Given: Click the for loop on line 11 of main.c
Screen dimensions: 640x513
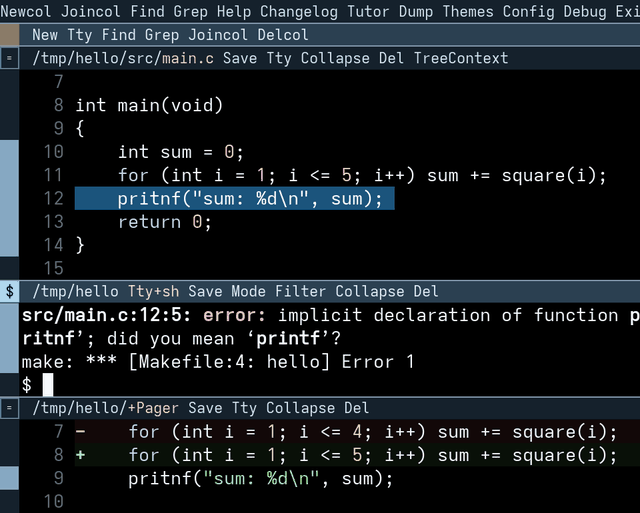Looking at the screenshot, I should tap(362, 175).
